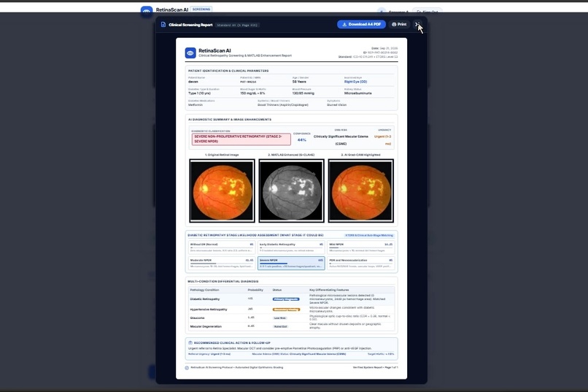This screenshot has width=588, height=392.
Task: Click the 'Blurred Vision' symptoms value
Action: point(337,105)
